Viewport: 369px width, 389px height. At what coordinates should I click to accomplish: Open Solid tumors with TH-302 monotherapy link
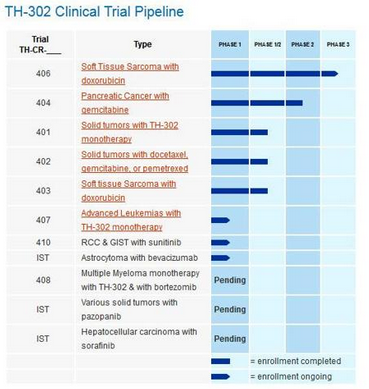130,132
